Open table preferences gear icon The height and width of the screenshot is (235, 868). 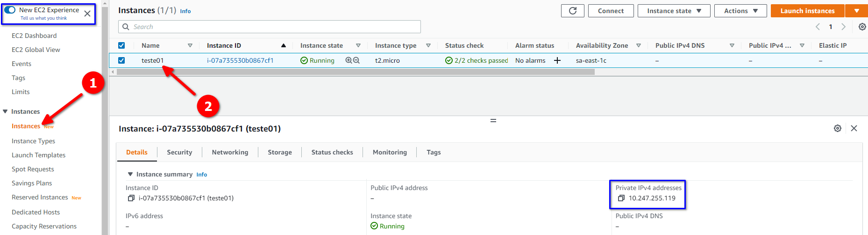tap(862, 27)
